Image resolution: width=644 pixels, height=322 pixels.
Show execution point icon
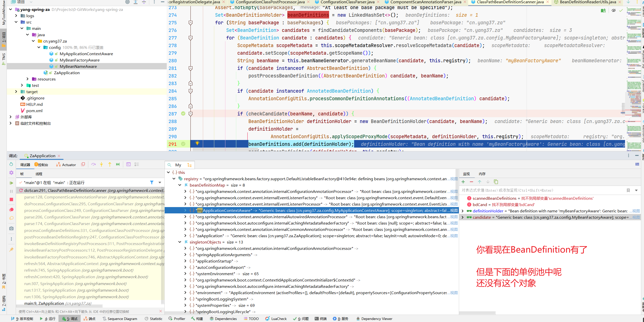click(83, 165)
